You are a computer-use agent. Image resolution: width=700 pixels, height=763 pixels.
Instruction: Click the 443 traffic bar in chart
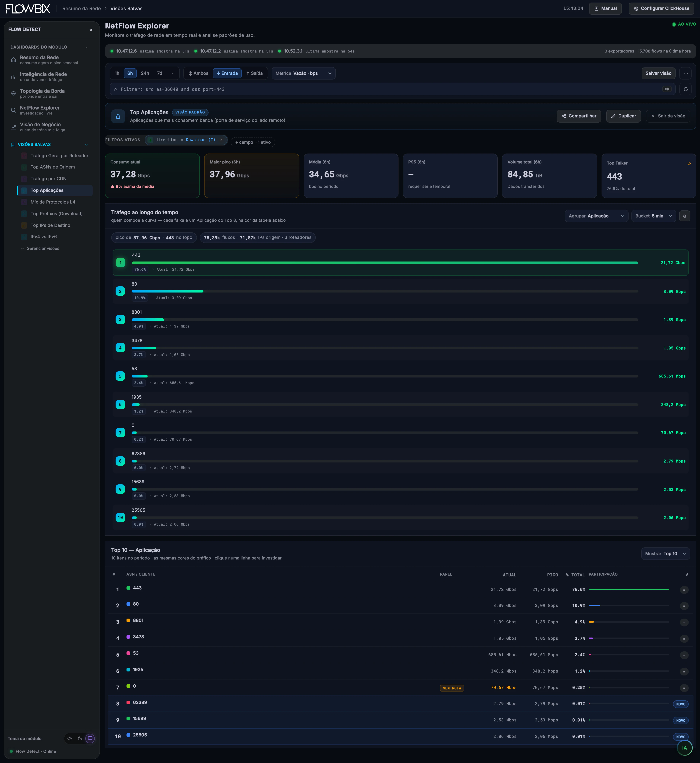[x=384, y=263]
